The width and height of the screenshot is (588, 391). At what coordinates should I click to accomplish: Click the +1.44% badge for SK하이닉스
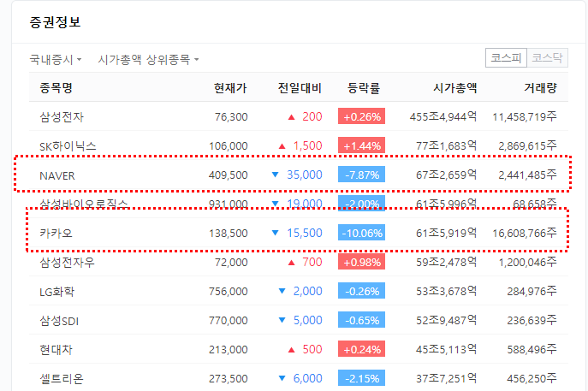point(361,145)
